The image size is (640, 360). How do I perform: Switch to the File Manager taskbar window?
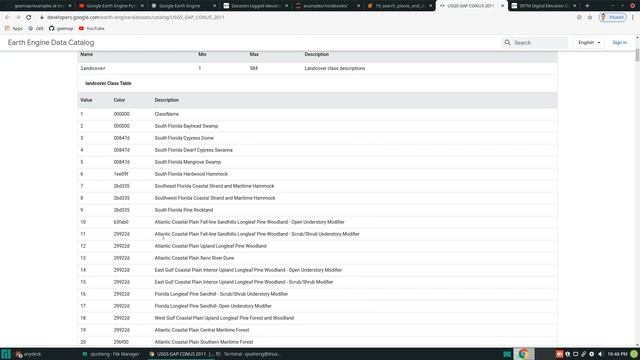[111, 354]
